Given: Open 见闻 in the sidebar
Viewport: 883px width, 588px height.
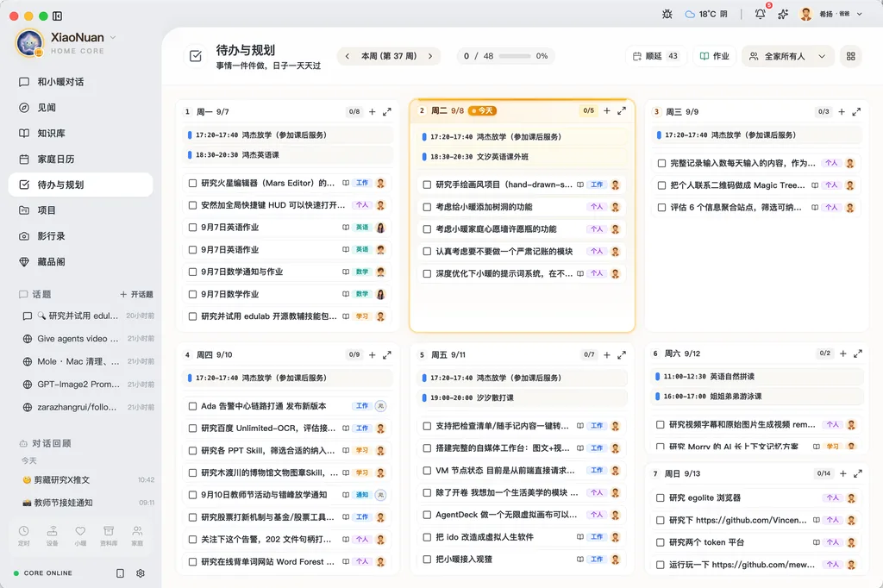Looking at the screenshot, I should tap(80, 108).
